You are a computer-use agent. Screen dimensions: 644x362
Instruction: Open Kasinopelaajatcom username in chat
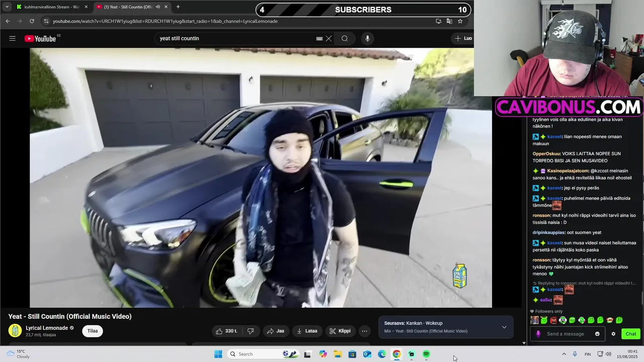pos(568,170)
